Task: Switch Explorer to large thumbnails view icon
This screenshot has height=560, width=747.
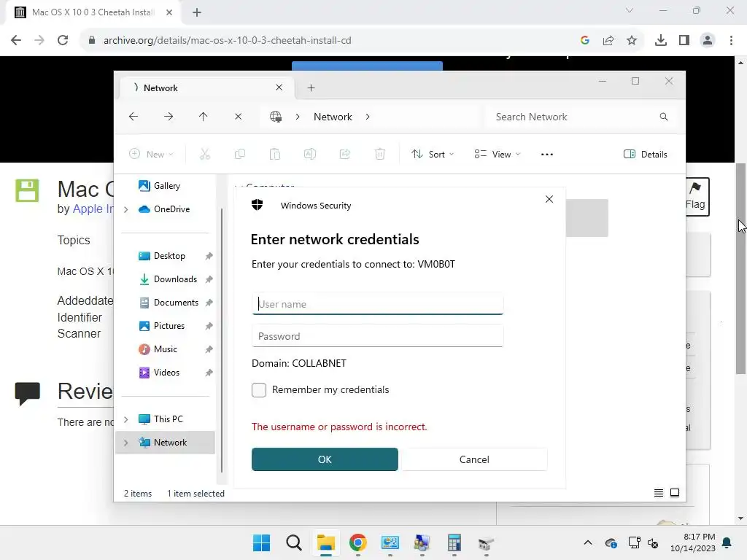Action: coord(675,493)
